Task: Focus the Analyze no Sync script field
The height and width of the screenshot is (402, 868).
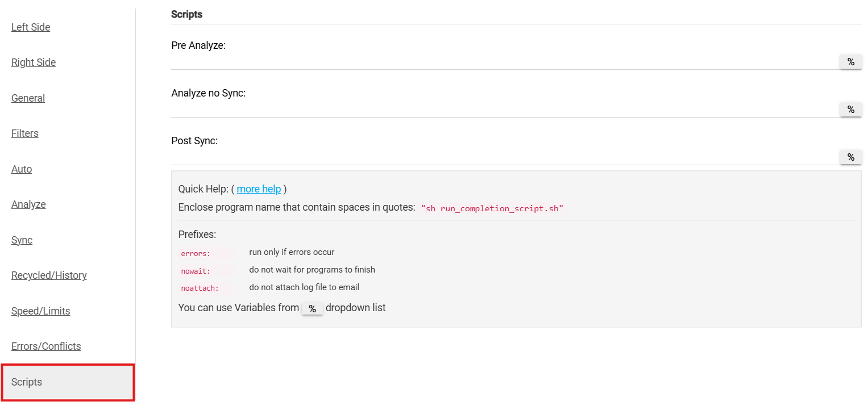Action: point(504,110)
